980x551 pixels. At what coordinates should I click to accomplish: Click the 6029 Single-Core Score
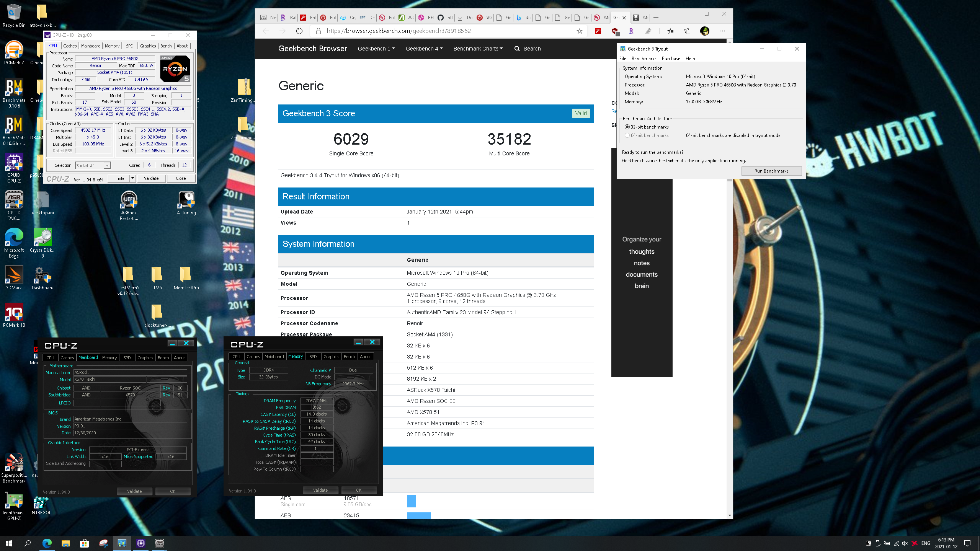click(351, 139)
